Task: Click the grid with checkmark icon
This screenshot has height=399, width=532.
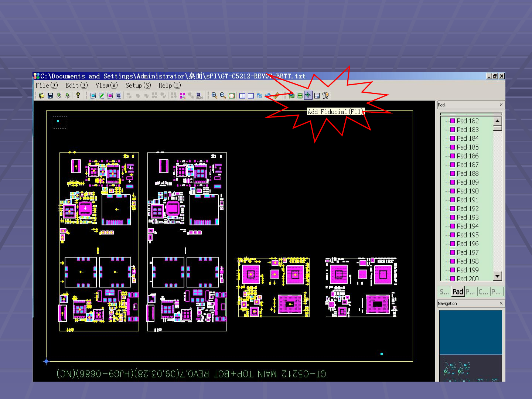Action: pyautogui.click(x=317, y=96)
